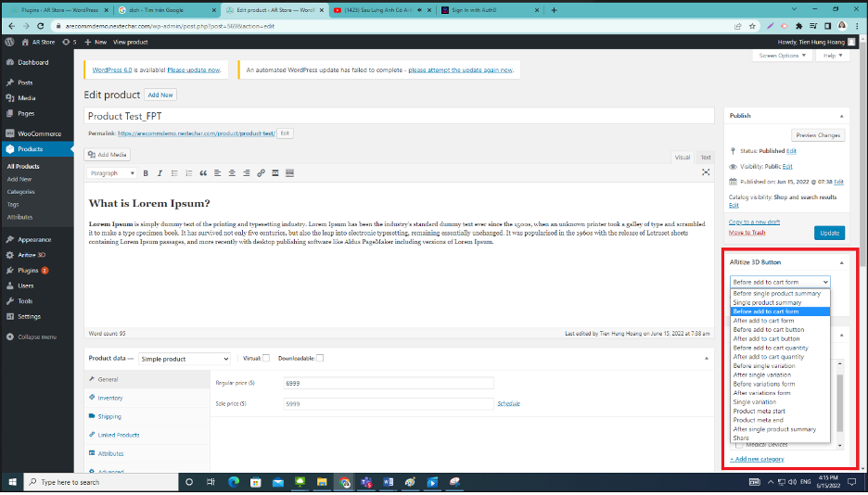The height and width of the screenshot is (495, 868).
Task: Choose 'Before add to cart button' option
Action: click(781, 330)
